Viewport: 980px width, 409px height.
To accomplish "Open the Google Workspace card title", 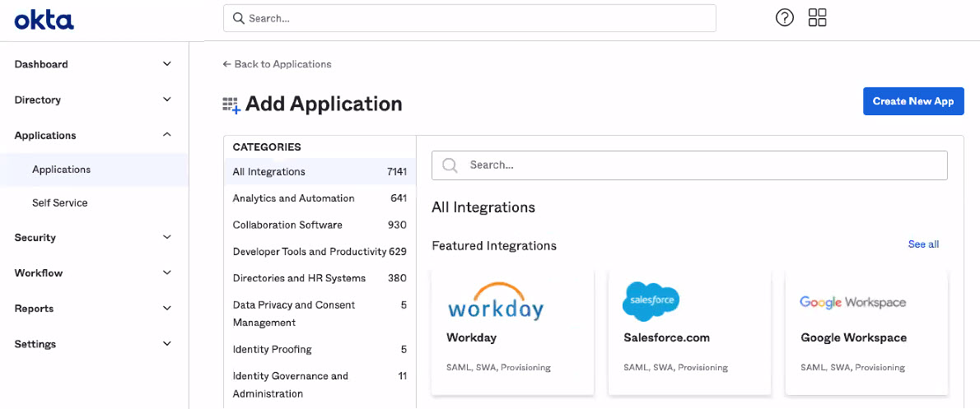I will point(854,337).
